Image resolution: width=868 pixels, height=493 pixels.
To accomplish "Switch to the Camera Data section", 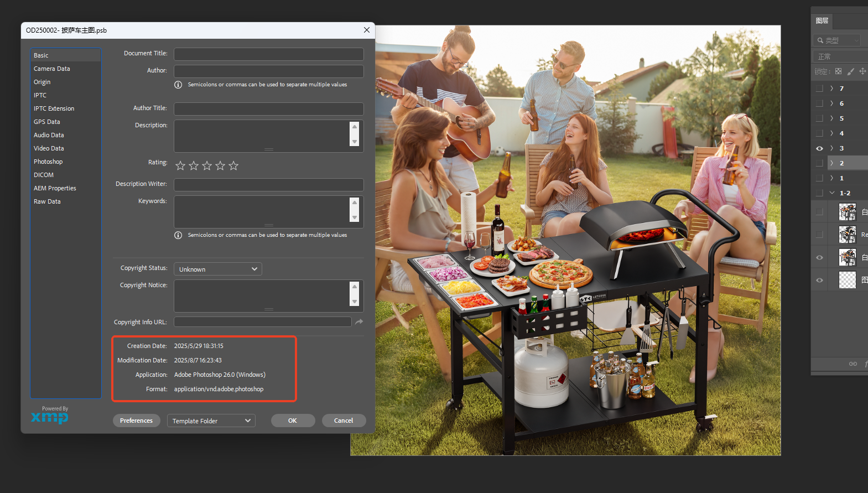I will pyautogui.click(x=52, y=69).
